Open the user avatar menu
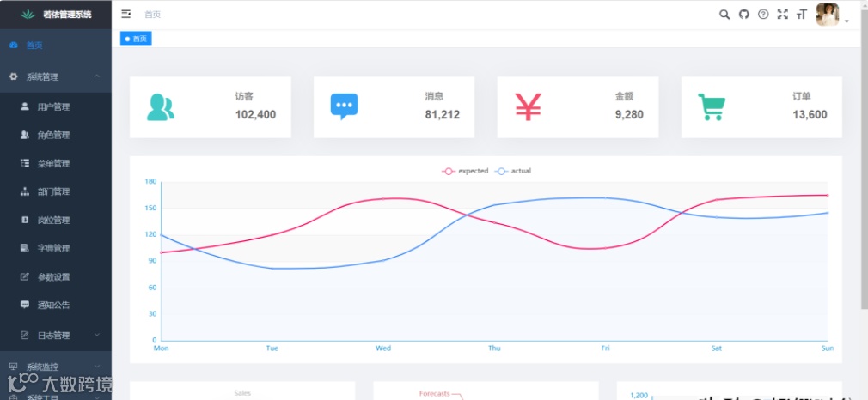 [x=828, y=15]
